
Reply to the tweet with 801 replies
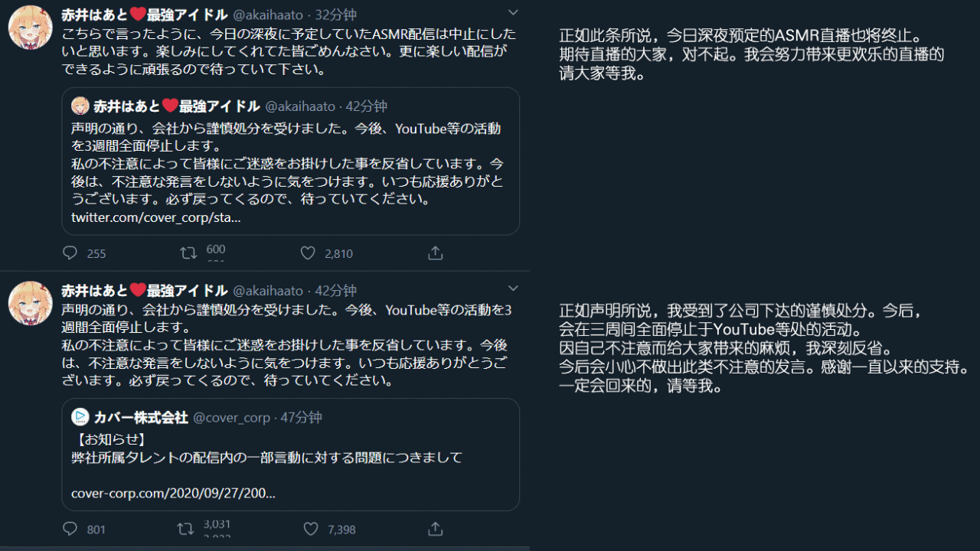(70, 529)
